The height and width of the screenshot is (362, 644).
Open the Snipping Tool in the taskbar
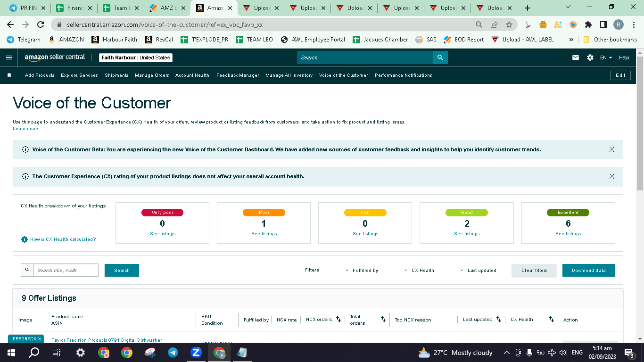[150, 353]
